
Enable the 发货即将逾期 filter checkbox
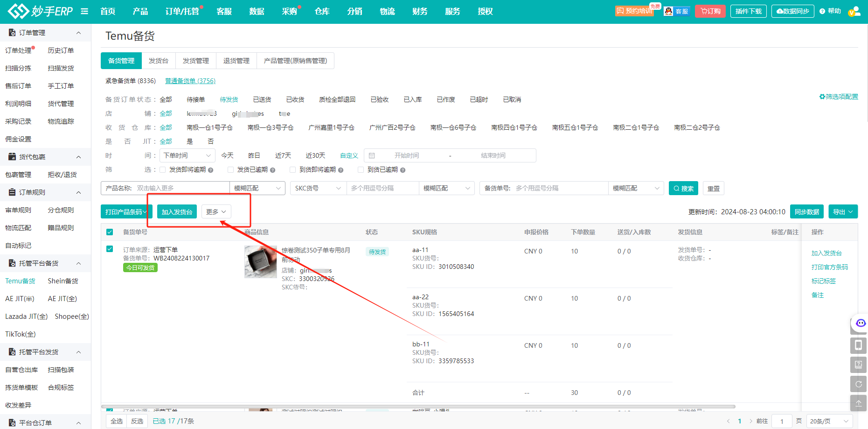pyautogui.click(x=163, y=169)
